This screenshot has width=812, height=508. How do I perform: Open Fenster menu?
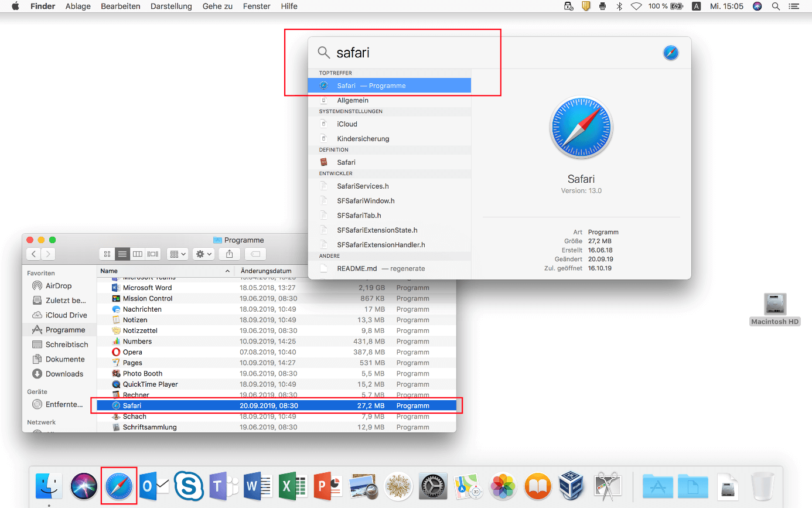coord(257,6)
